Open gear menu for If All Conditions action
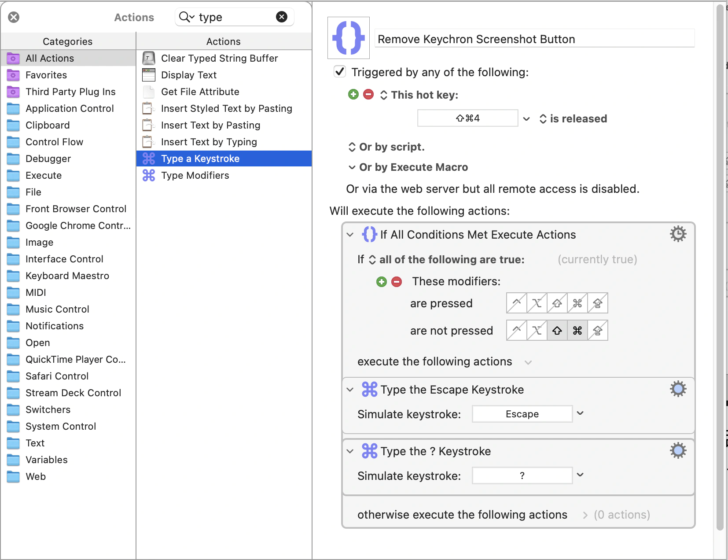728x560 pixels. click(678, 234)
